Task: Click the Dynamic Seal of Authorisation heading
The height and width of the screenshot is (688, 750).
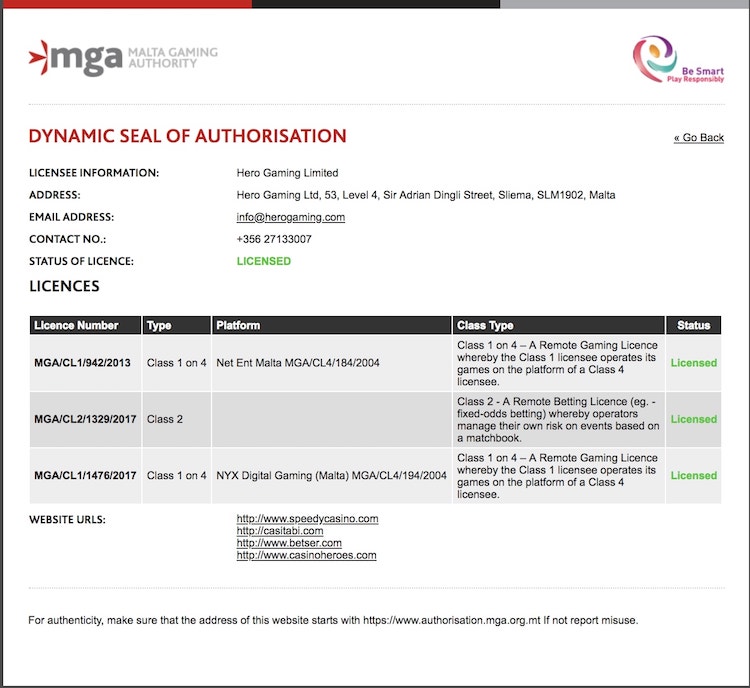Action: (x=188, y=136)
